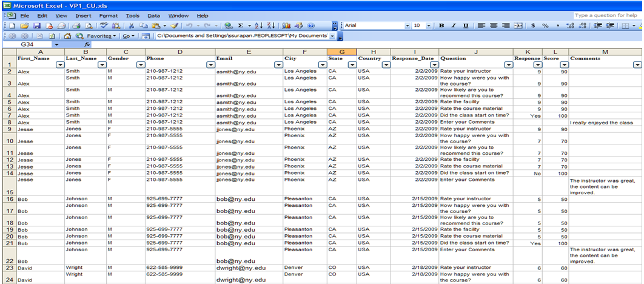Save the workbook with the floppy disk icon
Screen dimensions: 644x284
[x=37, y=25]
